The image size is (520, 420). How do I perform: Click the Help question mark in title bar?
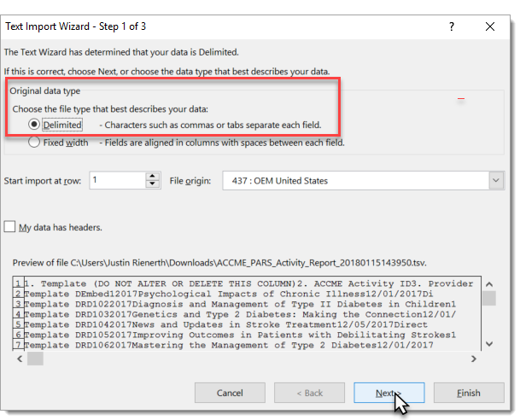452,26
